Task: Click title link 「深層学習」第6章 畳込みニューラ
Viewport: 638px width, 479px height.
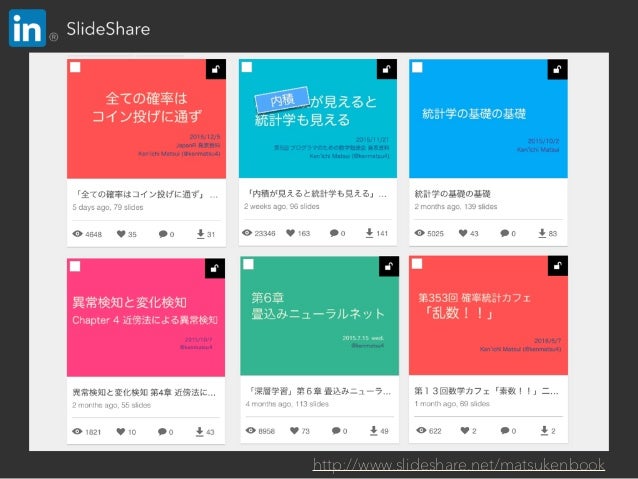Action: [319, 391]
